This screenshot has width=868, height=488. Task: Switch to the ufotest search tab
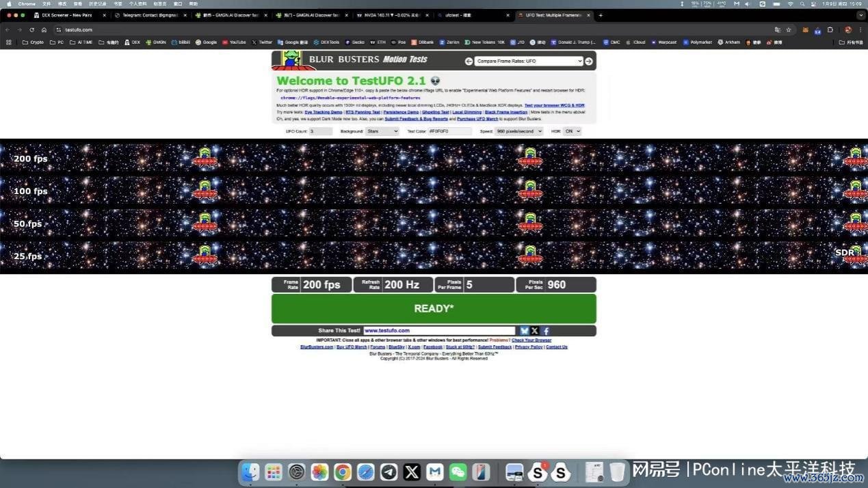coord(473,15)
